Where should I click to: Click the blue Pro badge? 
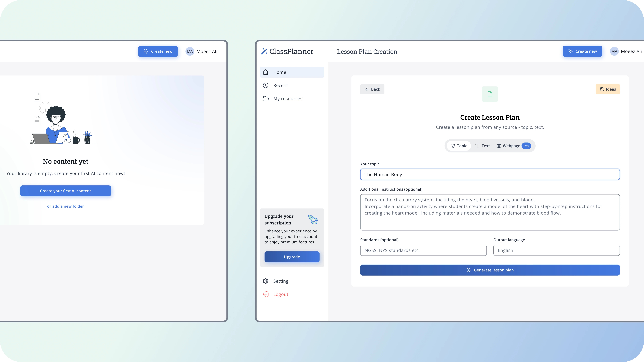[526, 146]
